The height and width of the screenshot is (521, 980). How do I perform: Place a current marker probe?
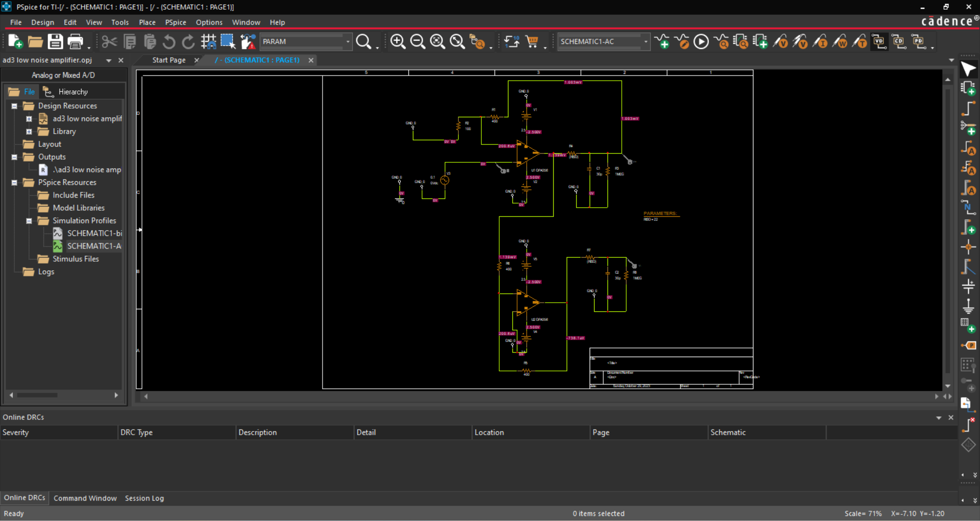(x=820, y=42)
